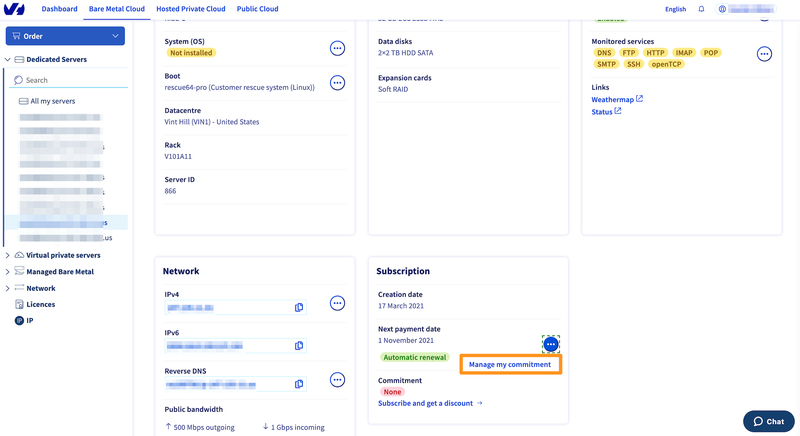Open IPv4 row ellipsis menu
This screenshot has width=800, height=436.
click(337, 303)
